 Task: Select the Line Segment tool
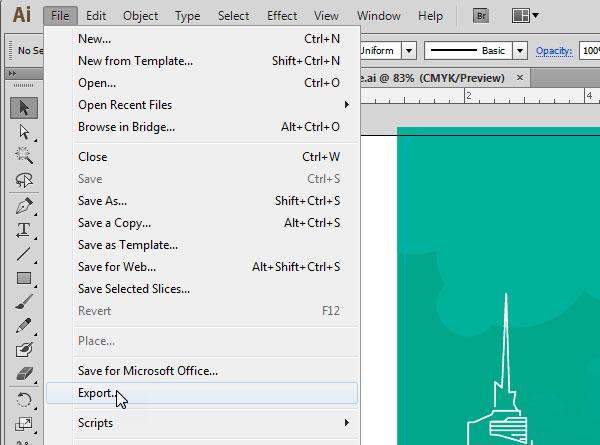coord(24,254)
